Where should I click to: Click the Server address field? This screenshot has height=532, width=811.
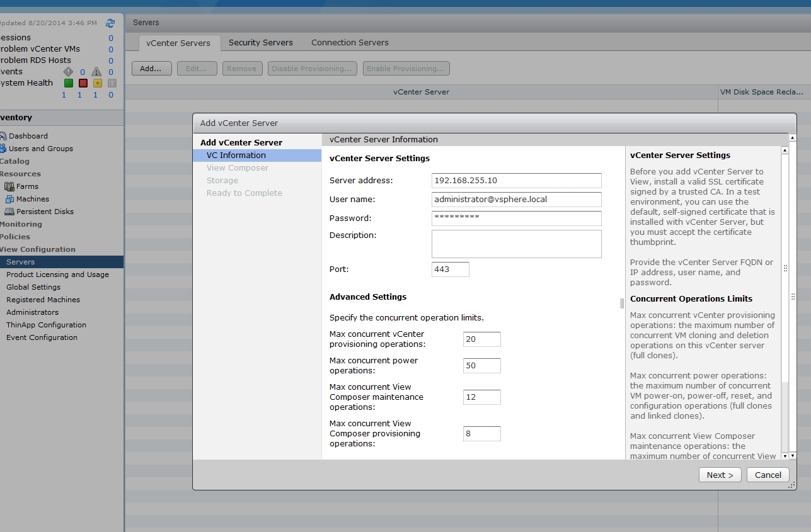(x=516, y=181)
